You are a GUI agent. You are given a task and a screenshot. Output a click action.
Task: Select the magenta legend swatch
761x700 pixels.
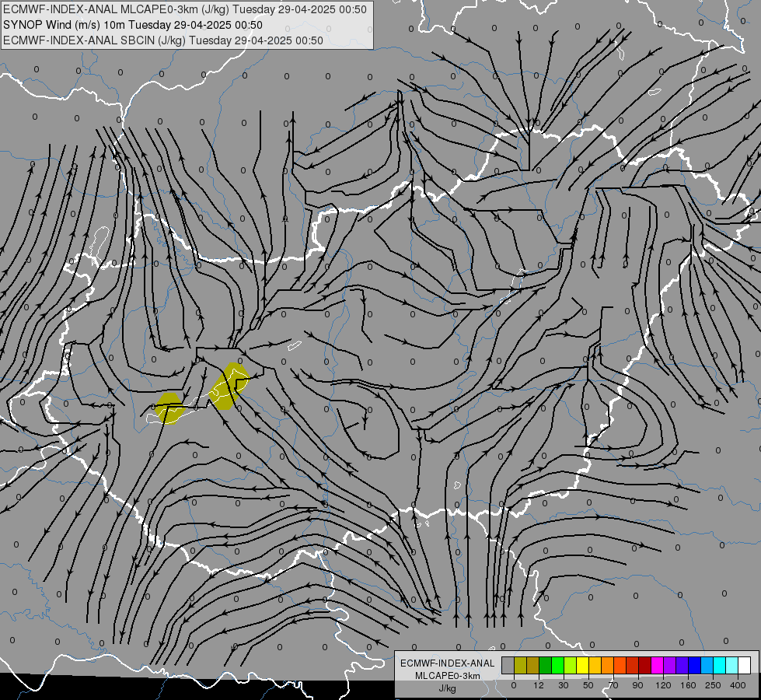[x=657, y=665]
